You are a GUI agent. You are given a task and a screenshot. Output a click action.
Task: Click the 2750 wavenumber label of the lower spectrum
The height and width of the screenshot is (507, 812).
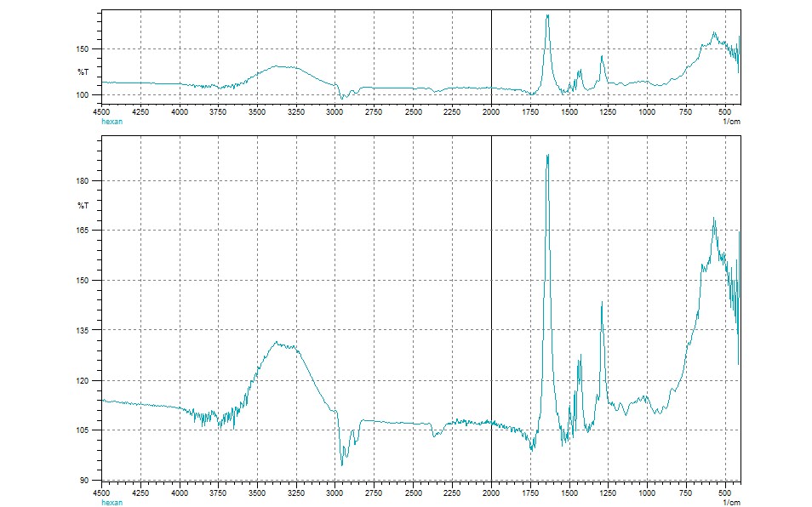(x=374, y=493)
